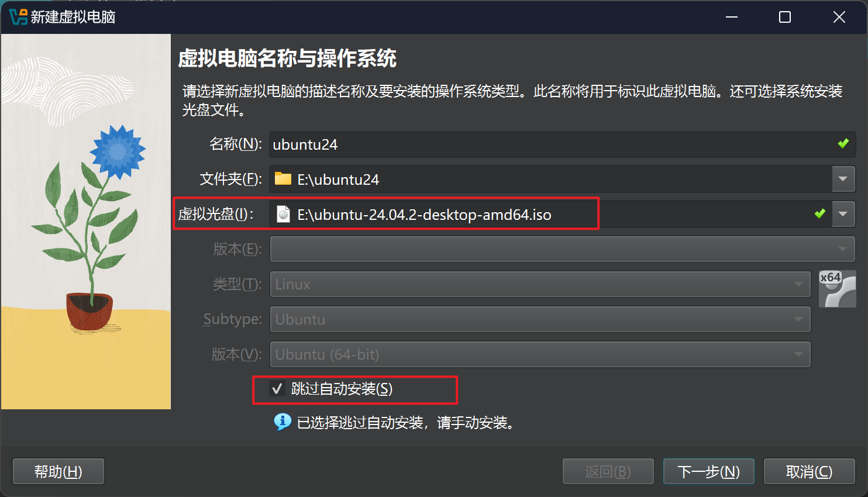868x497 pixels.
Task: Click the blue info icon beside skip message
Action: (x=283, y=421)
